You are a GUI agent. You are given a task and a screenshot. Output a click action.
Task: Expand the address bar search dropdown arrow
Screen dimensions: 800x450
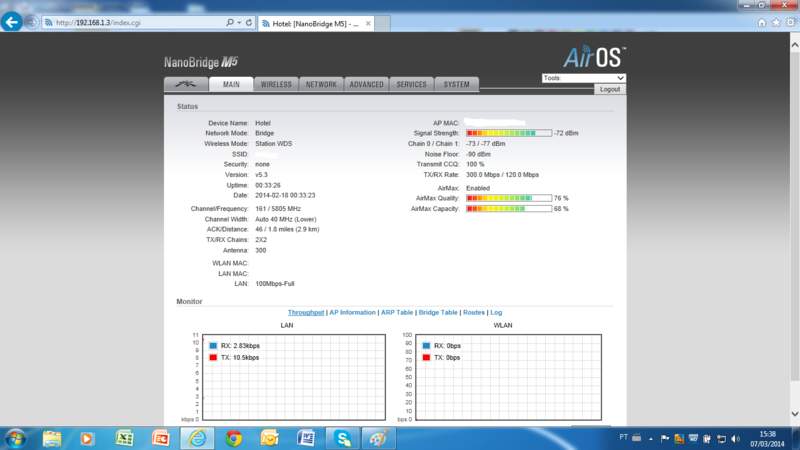239,23
